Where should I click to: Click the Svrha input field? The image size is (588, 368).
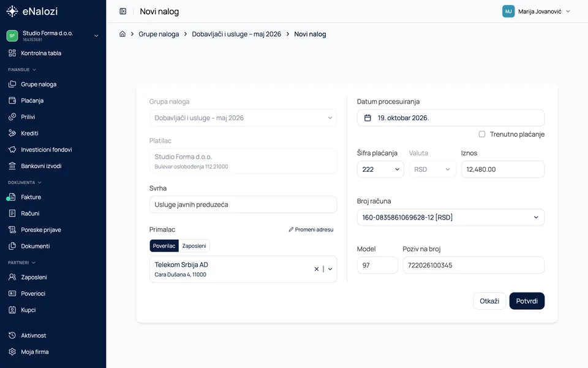tap(243, 205)
